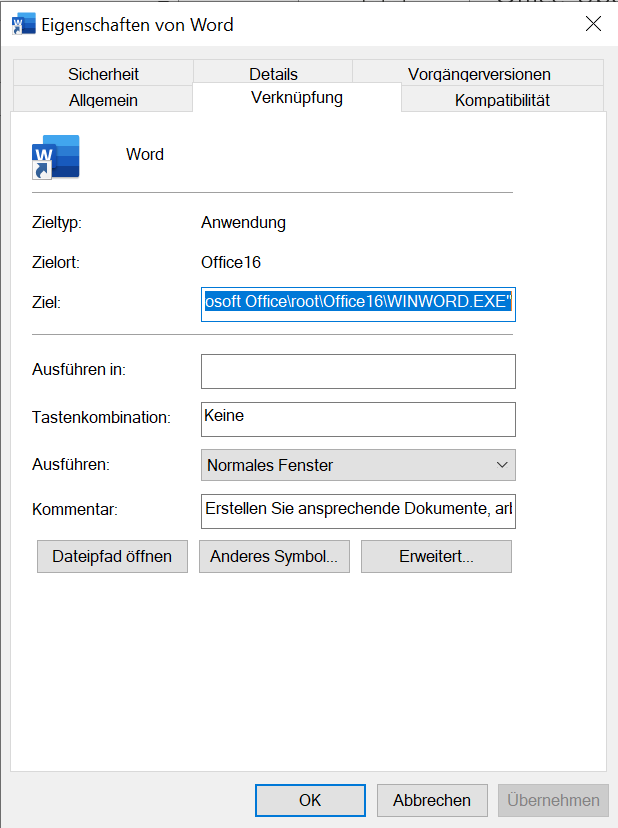
Task: Select the Verknüpfung tab
Action: [x=297, y=98]
